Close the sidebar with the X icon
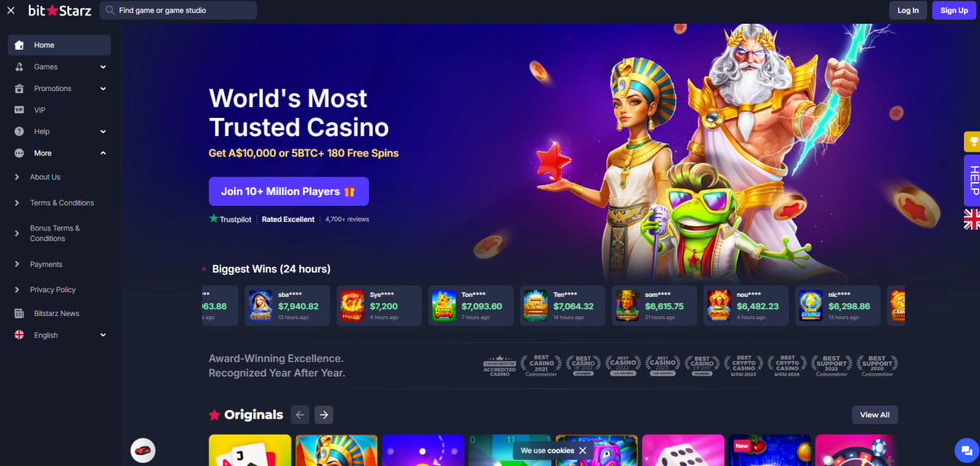Image resolution: width=980 pixels, height=466 pixels. point(11,11)
